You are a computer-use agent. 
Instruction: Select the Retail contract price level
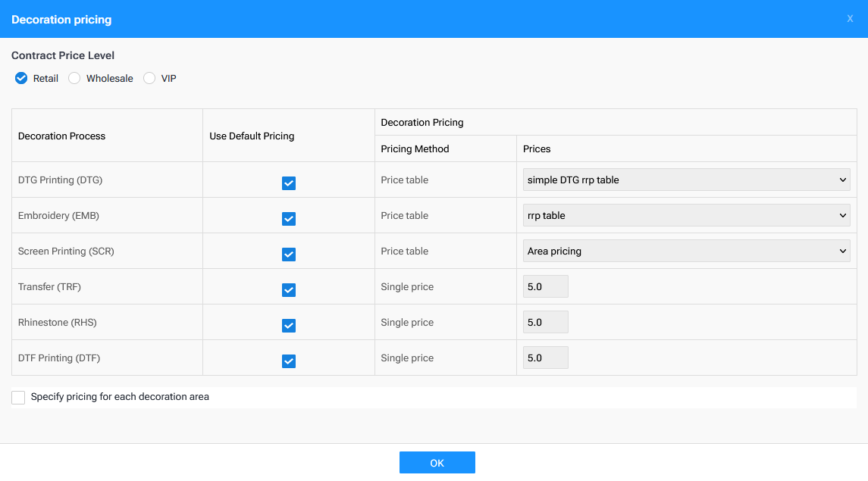(21, 78)
